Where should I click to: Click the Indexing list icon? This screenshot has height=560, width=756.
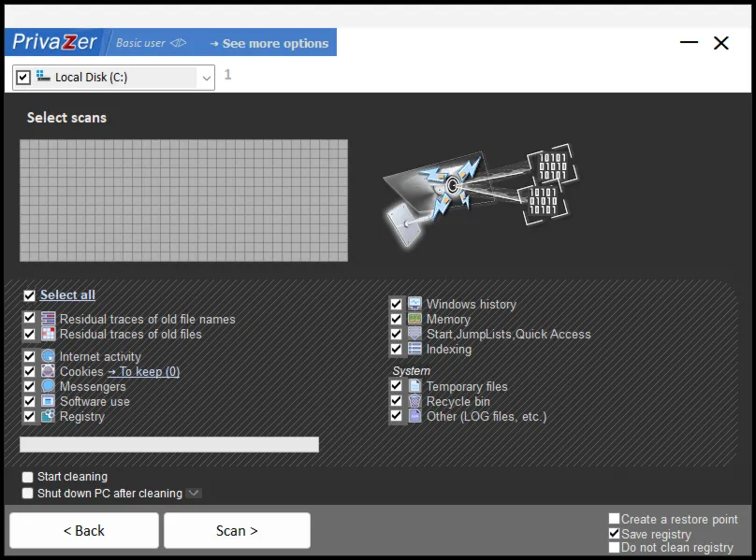(414, 349)
